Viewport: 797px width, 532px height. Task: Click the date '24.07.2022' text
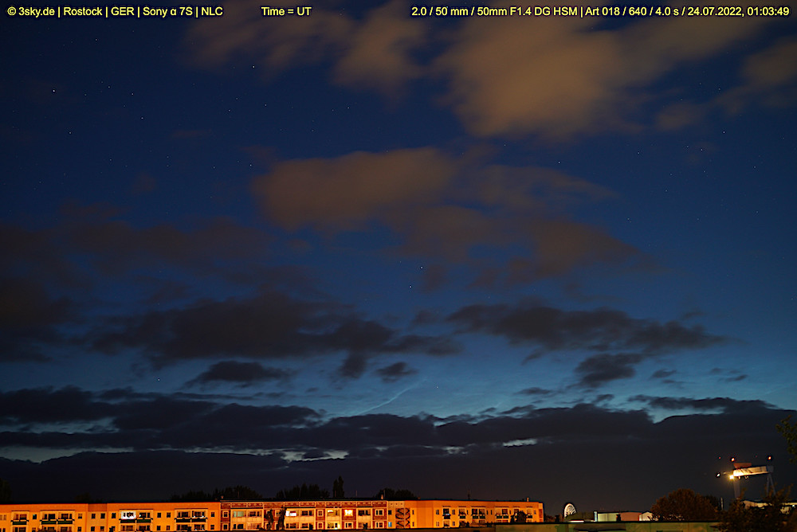pos(713,11)
